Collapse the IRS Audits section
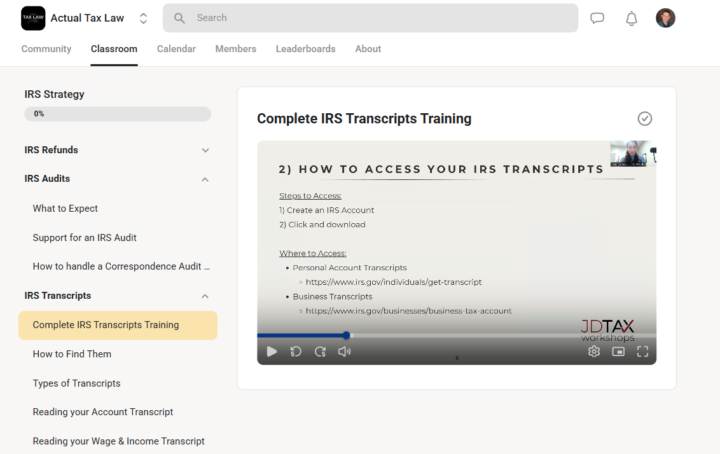This screenshot has width=720, height=454. [x=205, y=179]
